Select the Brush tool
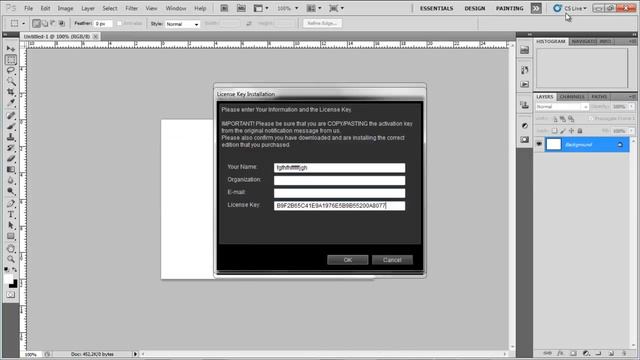This screenshot has height=360, width=640. click(x=11, y=127)
